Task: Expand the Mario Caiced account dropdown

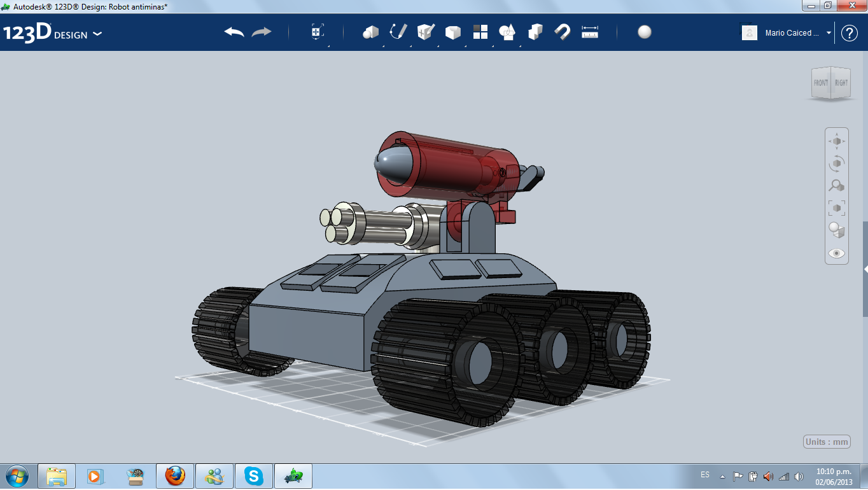Action: pos(829,33)
